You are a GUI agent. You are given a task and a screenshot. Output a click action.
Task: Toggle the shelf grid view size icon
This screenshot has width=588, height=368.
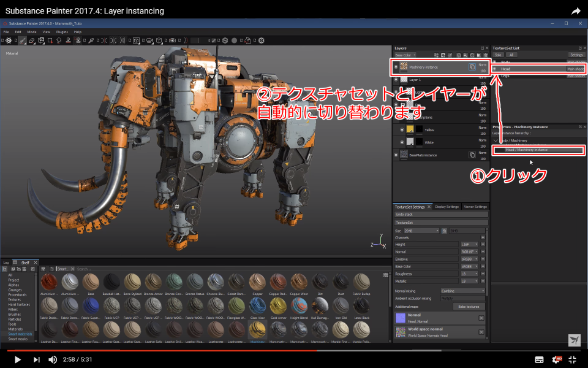tap(385, 275)
